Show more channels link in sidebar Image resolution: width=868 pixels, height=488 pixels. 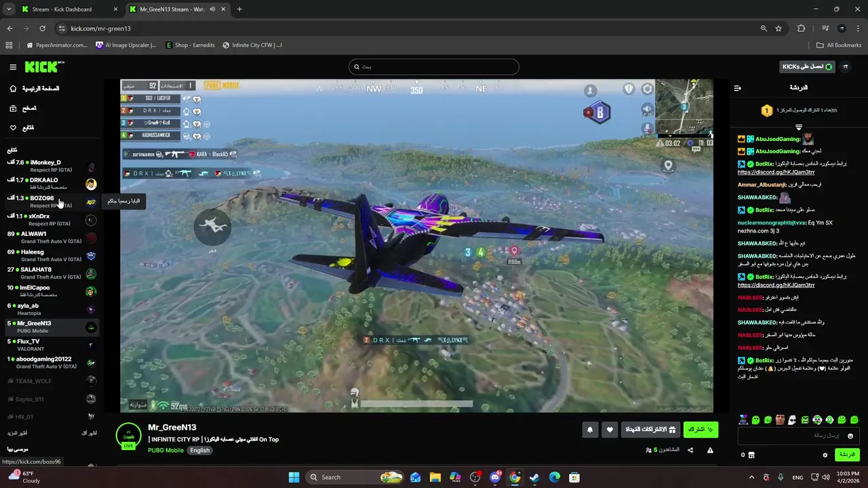point(17,433)
